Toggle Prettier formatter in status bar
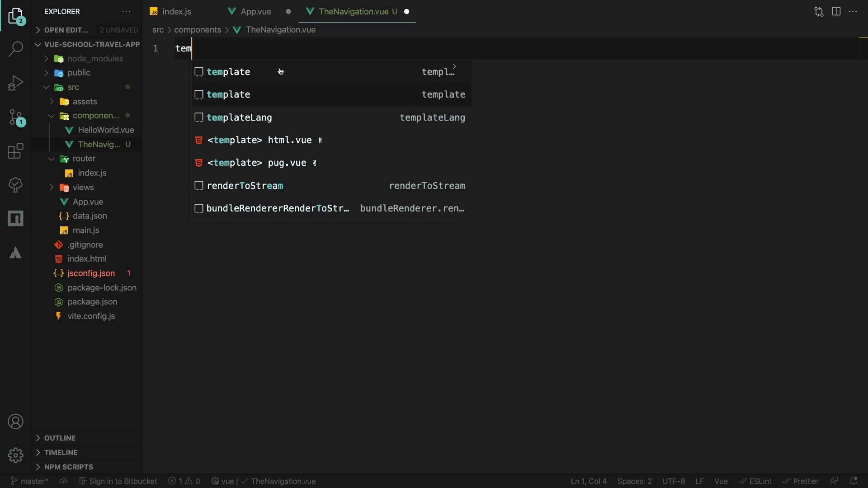 (x=801, y=481)
